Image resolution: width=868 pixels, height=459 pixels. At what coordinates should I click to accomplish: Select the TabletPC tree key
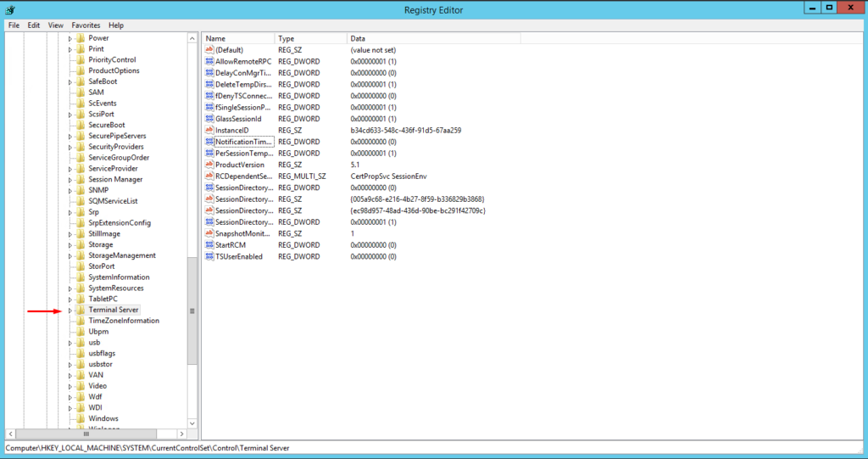click(103, 299)
